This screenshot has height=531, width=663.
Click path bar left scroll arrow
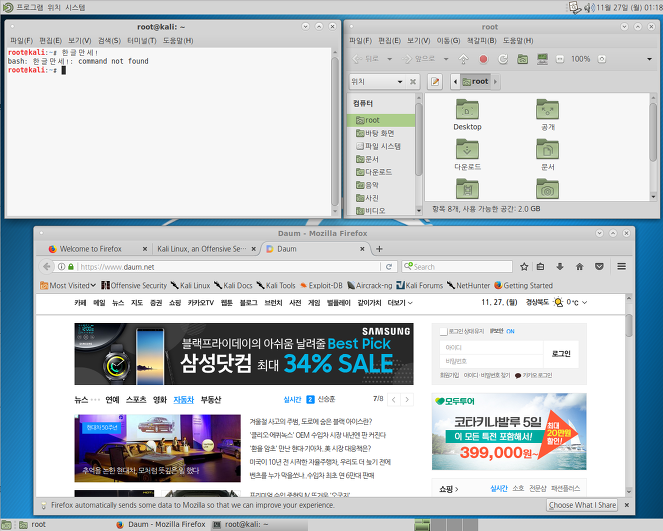[x=455, y=82]
